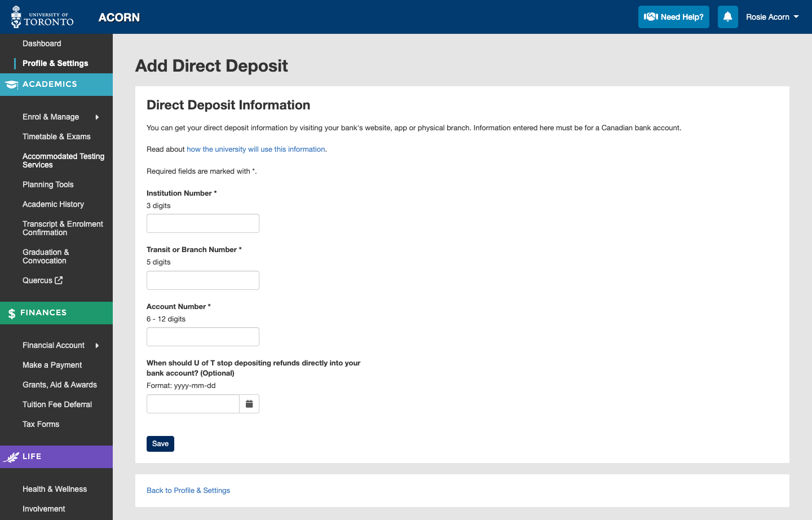Open Make a Payment page
The image size is (812, 520).
(x=52, y=365)
